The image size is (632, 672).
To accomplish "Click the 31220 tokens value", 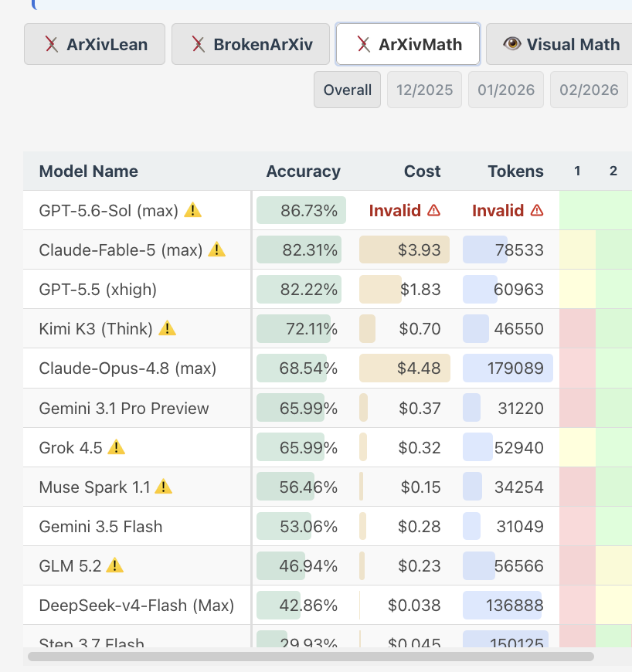I will click(521, 409).
